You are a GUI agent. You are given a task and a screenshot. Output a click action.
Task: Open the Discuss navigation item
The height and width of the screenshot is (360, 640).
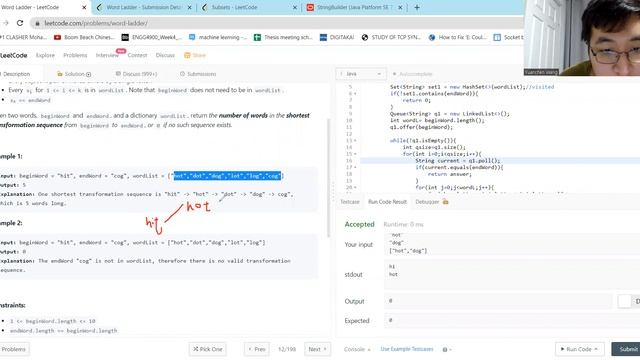(x=165, y=56)
